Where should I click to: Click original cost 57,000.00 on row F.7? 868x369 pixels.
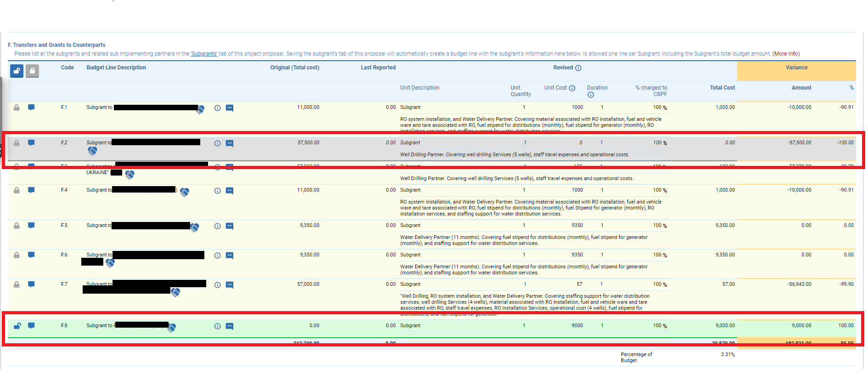pos(308,284)
